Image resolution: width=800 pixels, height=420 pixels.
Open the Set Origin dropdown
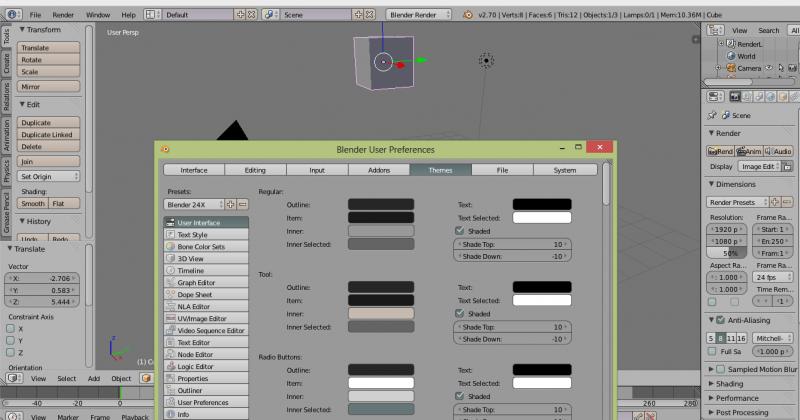point(48,176)
